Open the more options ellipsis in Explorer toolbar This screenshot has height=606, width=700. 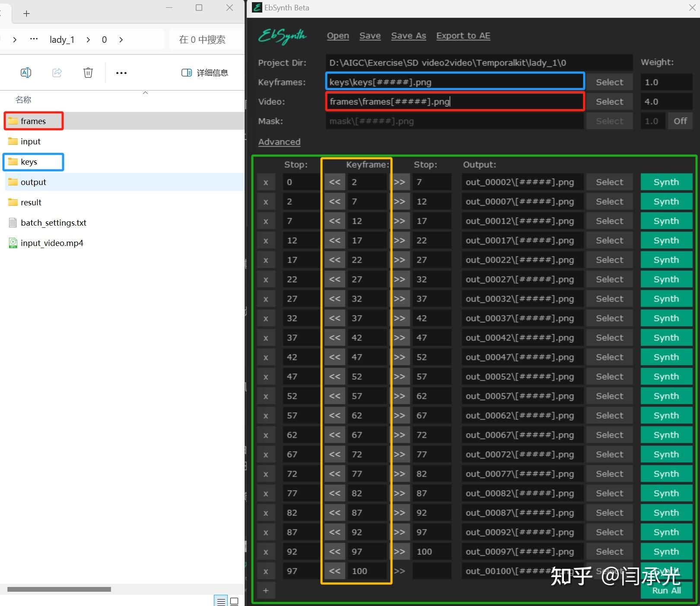click(x=121, y=73)
